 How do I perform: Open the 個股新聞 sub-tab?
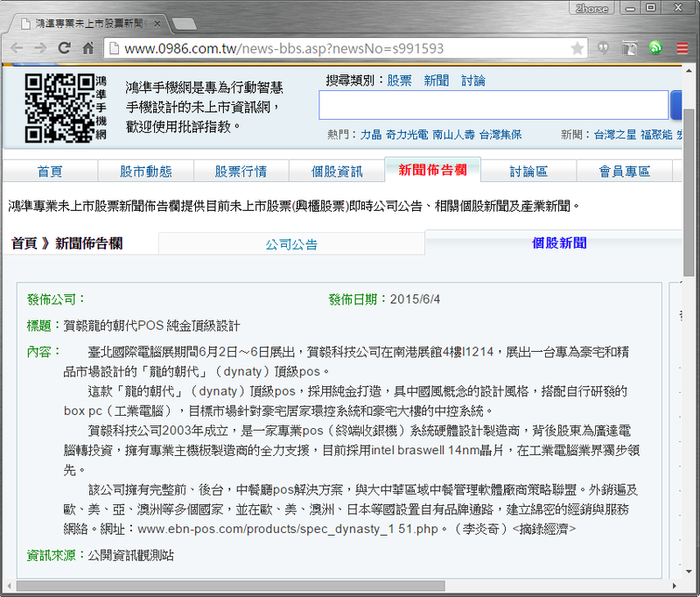coord(559,242)
